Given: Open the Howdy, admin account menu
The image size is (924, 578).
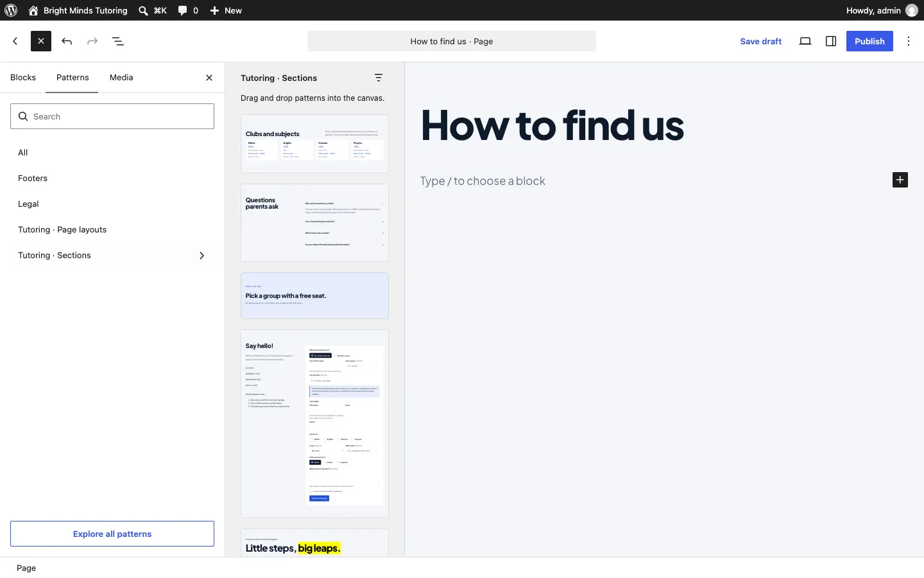Looking at the screenshot, I should (x=882, y=10).
